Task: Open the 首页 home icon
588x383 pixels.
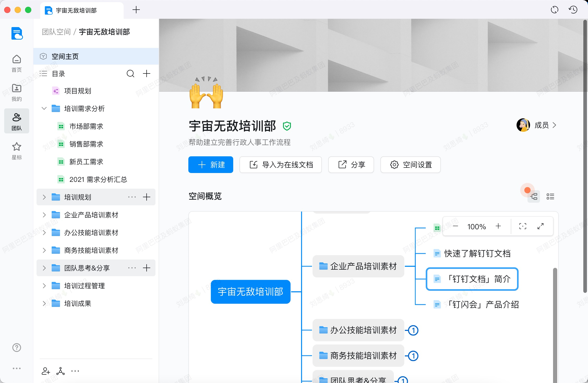Action: point(16,62)
